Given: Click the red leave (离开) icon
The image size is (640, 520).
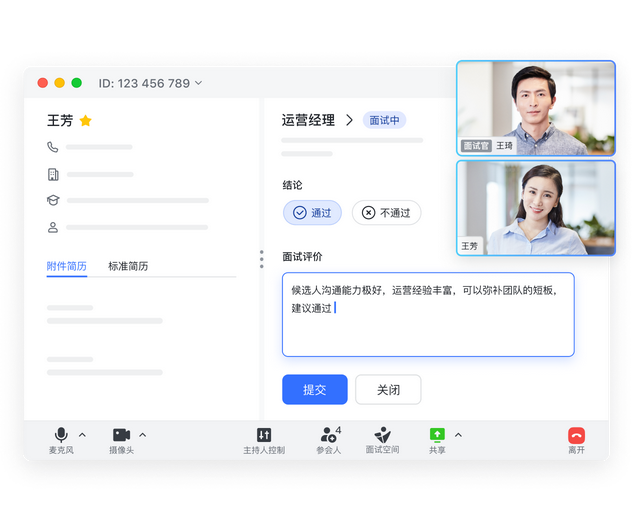Looking at the screenshot, I should (x=576, y=435).
